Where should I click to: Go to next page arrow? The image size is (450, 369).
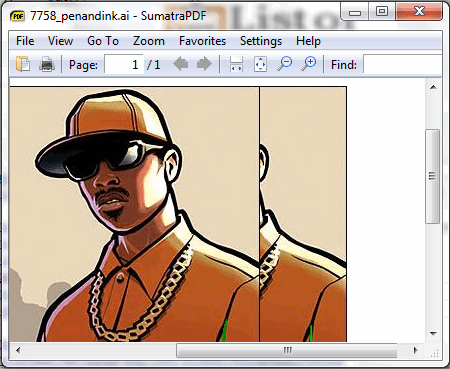pos(204,63)
